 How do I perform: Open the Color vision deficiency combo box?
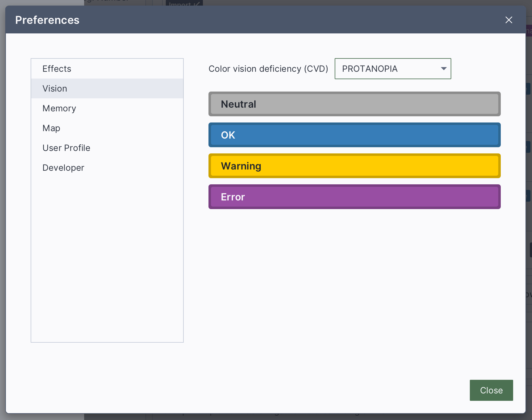393,69
